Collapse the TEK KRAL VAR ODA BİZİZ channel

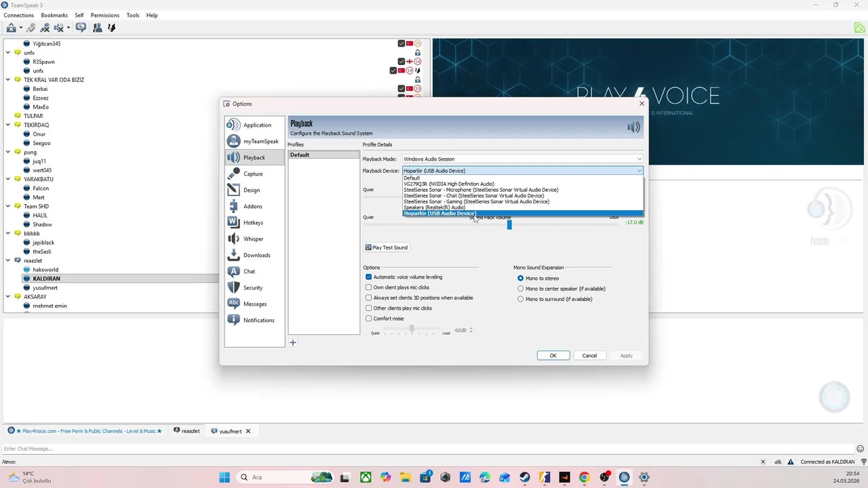pyautogui.click(x=9, y=80)
